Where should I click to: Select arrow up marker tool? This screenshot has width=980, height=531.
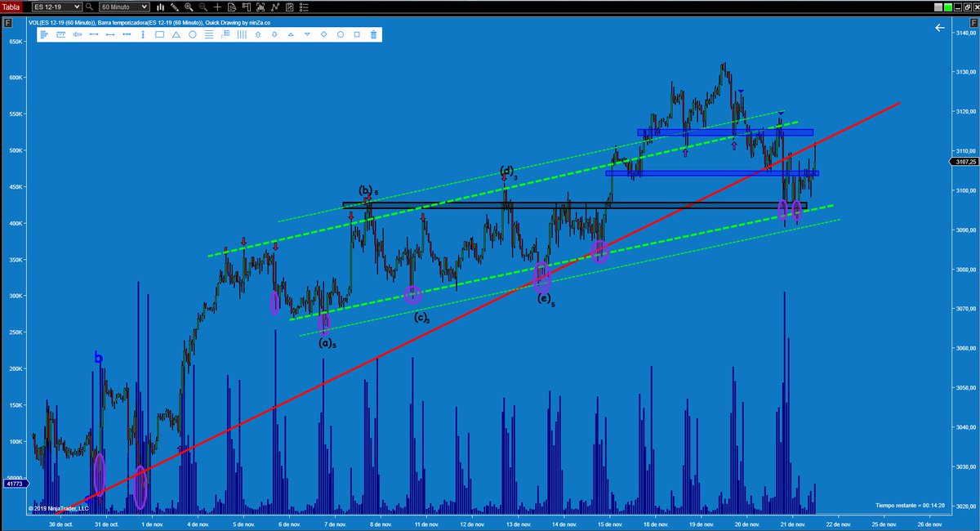(x=258, y=34)
